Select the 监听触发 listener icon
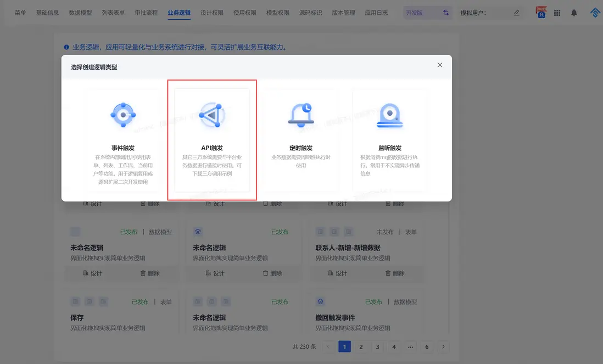Screen dimensions: 603x364 click(x=390, y=115)
